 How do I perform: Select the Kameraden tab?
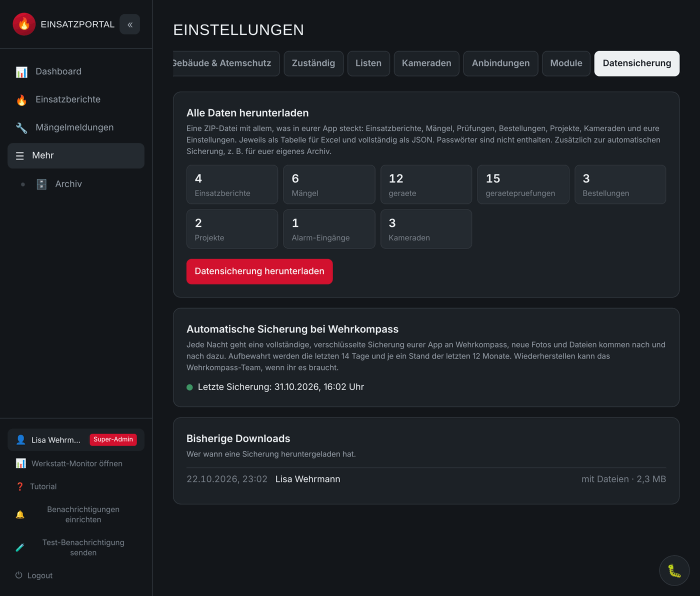coord(426,63)
